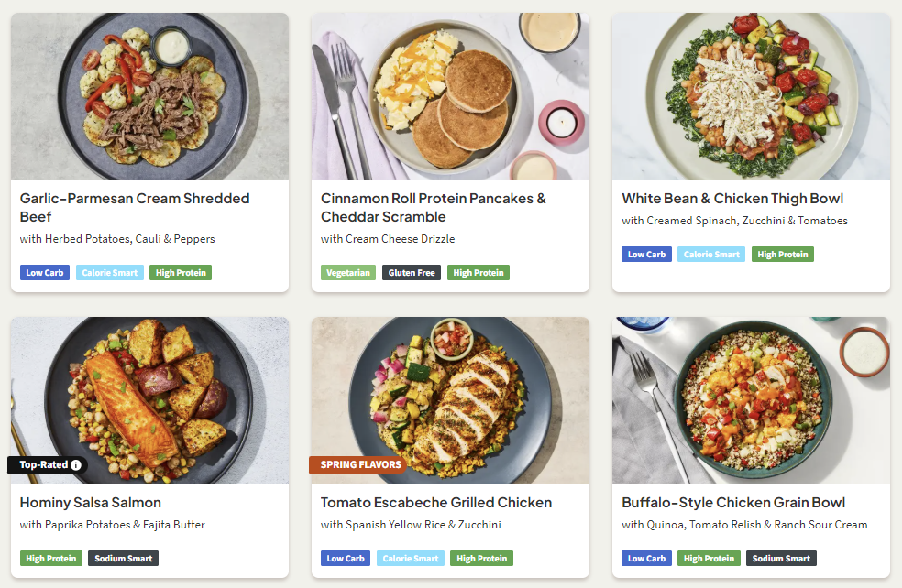Select the Gluten Free tag
This screenshot has height=588, width=902.
(x=412, y=273)
